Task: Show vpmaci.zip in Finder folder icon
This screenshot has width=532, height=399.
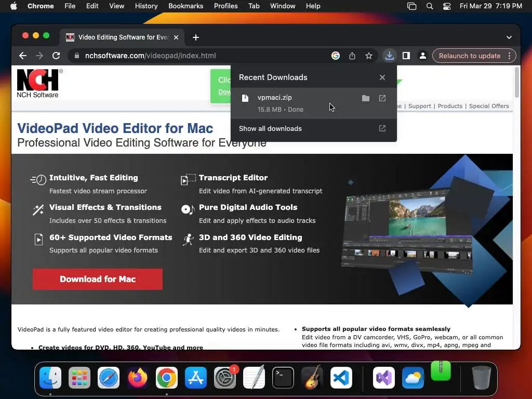Action: (x=365, y=98)
